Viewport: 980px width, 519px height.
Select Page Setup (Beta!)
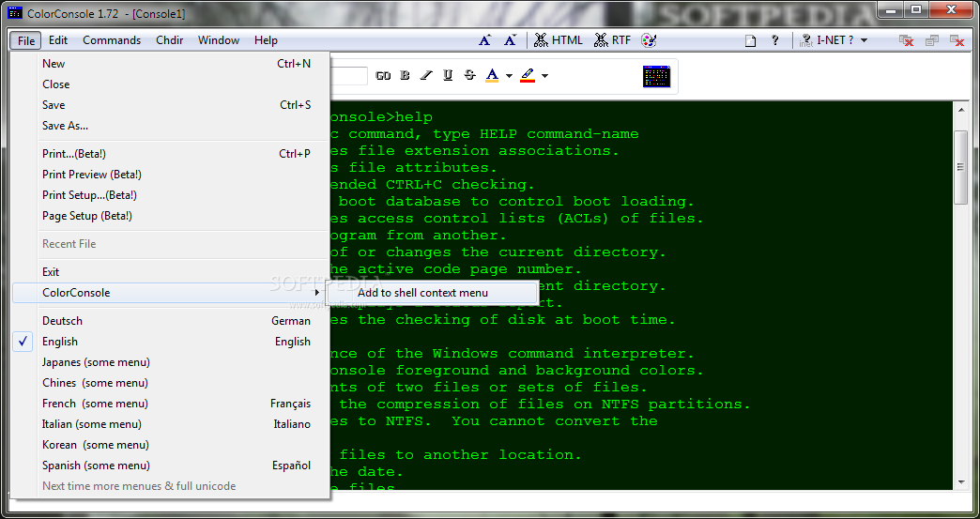[x=170, y=216]
